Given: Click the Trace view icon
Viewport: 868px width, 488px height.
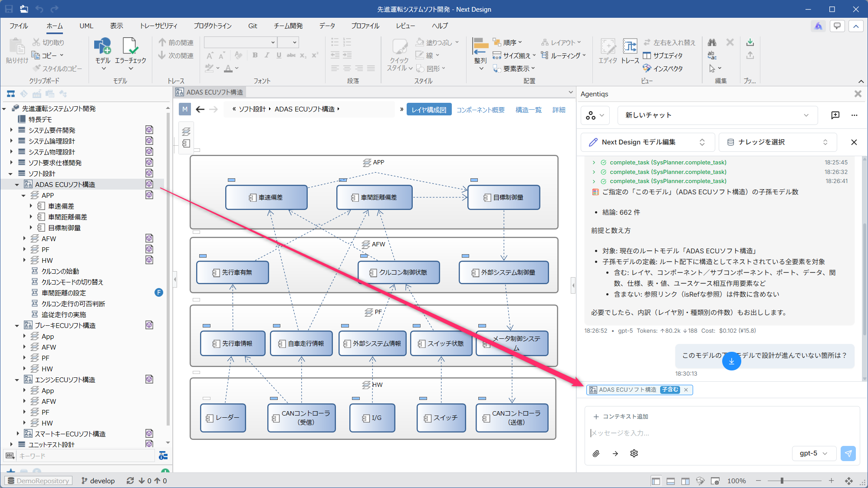Looking at the screenshot, I should click(630, 47).
